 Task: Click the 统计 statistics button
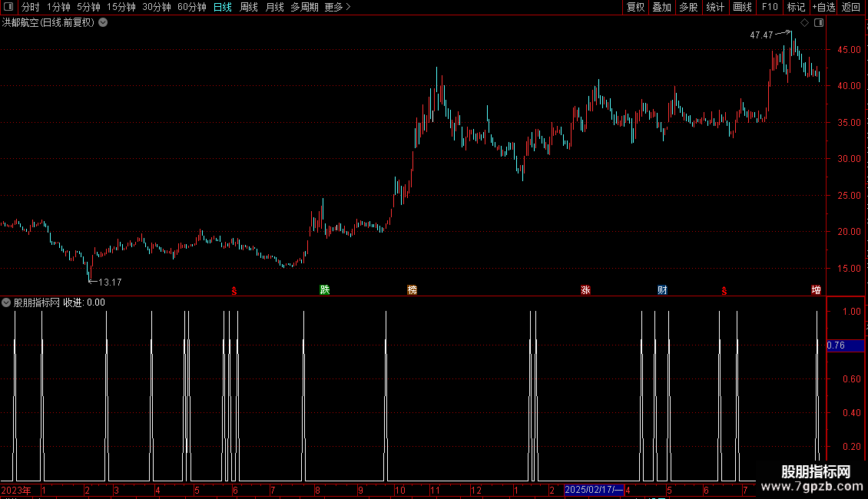[x=715, y=7]
